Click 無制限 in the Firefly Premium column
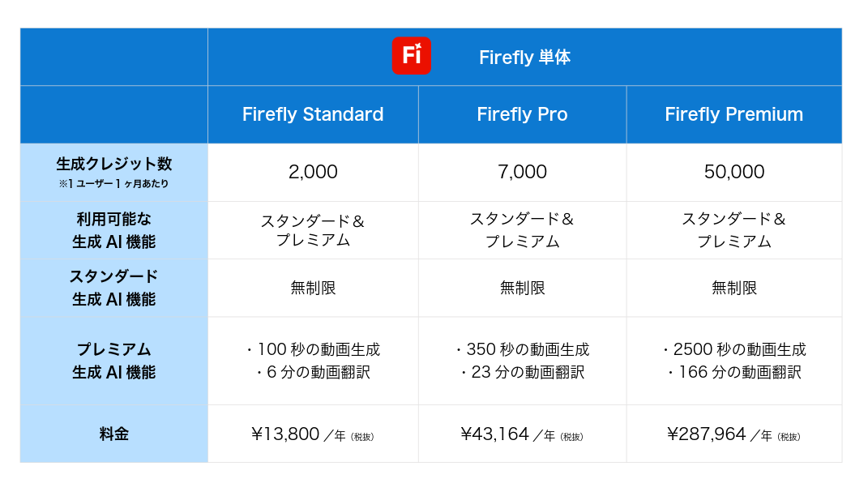This screenshot has width=868, height=496. 734,288
